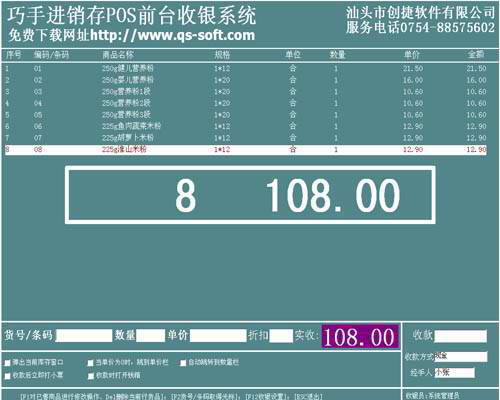500x400 pixels.
Task: Click the 巧手进销存POS前台收银系统 title
Action: point(132,16)
